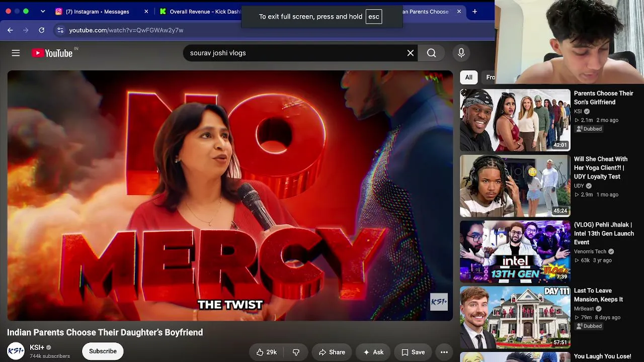This screenshot has width=644, height=362.
Task: Save the video to a playlist
Action: 413,352
